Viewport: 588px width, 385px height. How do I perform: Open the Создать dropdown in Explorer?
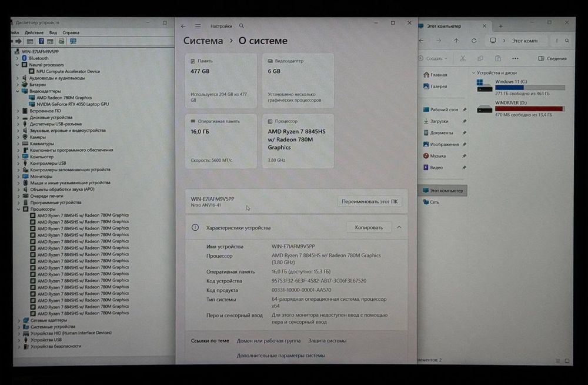(433, 58)
